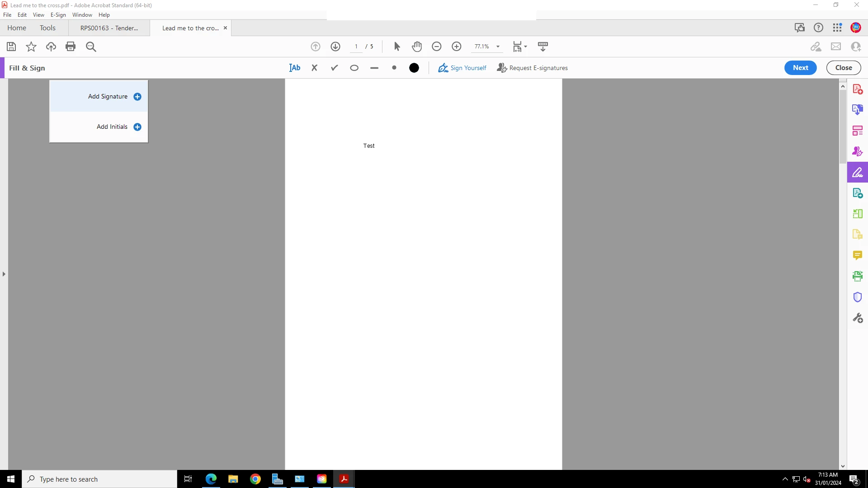This screenshot has width=868, height=488.
Task: Open the black color swatch picker
Action: (x=414, y=68)
